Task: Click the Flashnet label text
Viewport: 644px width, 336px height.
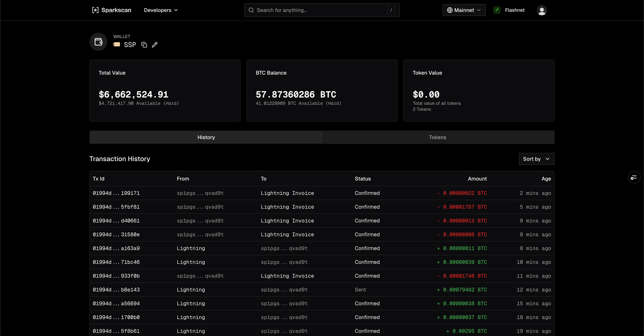Action: pyautogui.click(x=514, y=10)
